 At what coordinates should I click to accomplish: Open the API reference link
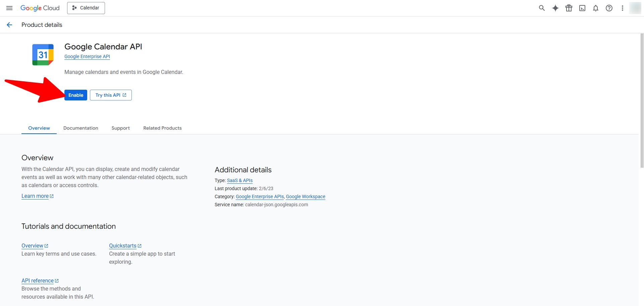point(40,281)
